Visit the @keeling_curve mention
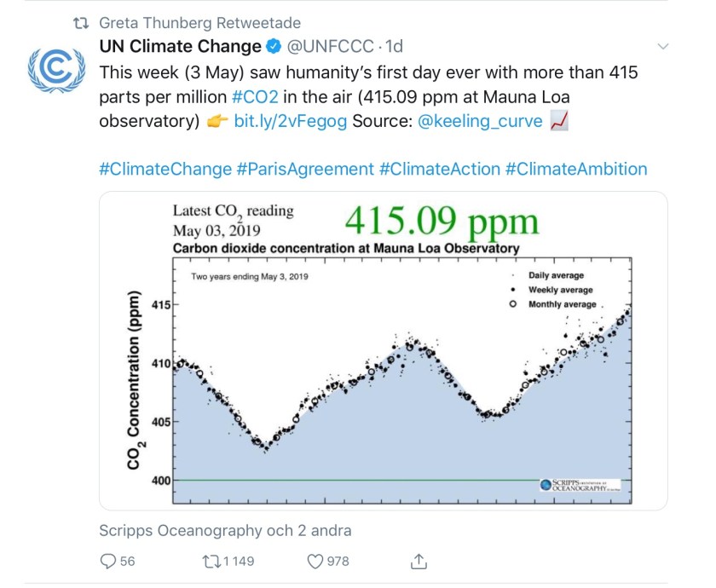 pos(480,121)
